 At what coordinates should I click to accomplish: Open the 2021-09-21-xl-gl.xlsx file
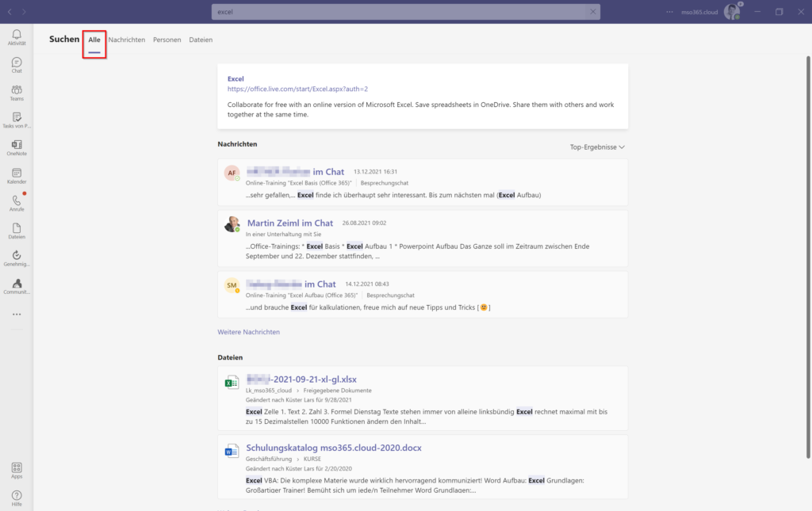pos(301,379)
